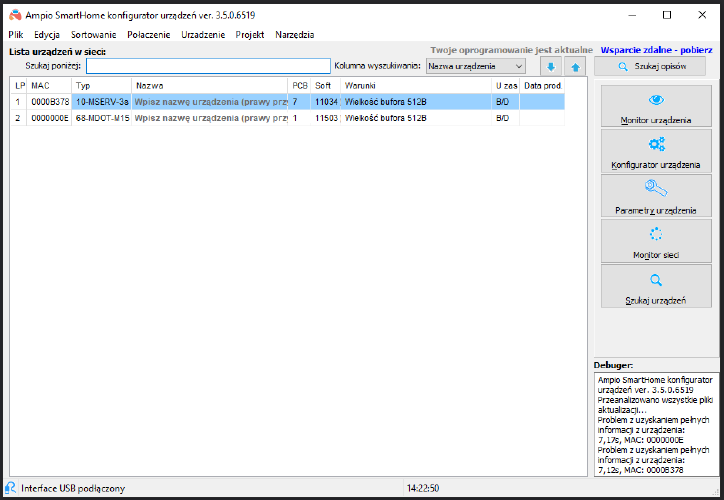Click the blue down arrow search button
Image resolution: width=724 pixels, height=500 pixels.
coord(551,67)
